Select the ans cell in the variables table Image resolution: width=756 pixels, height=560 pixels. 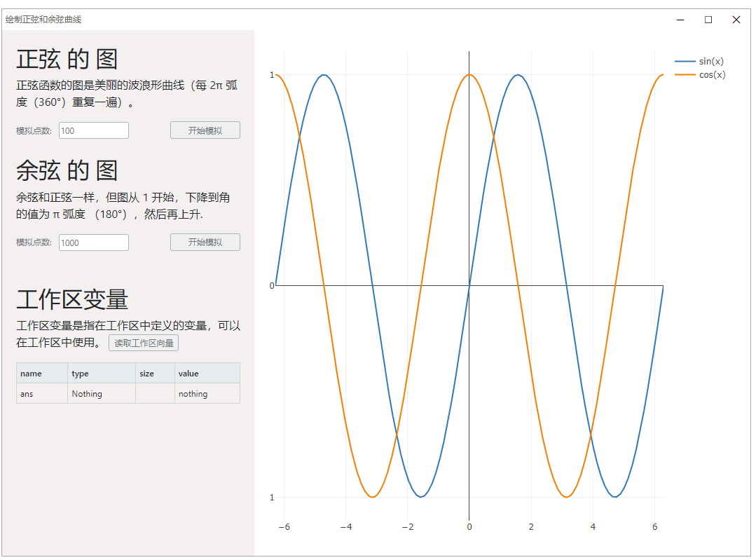point(42,394)
